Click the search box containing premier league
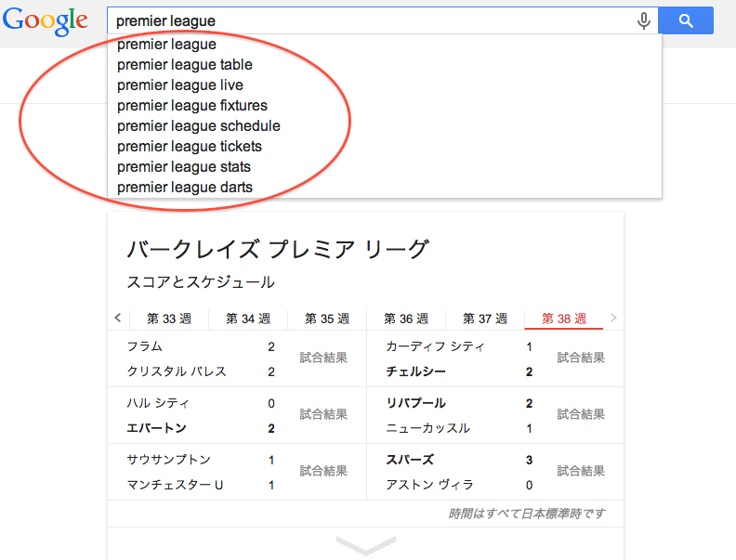This screenshot has height=560, width=736. tap(372, 20)
